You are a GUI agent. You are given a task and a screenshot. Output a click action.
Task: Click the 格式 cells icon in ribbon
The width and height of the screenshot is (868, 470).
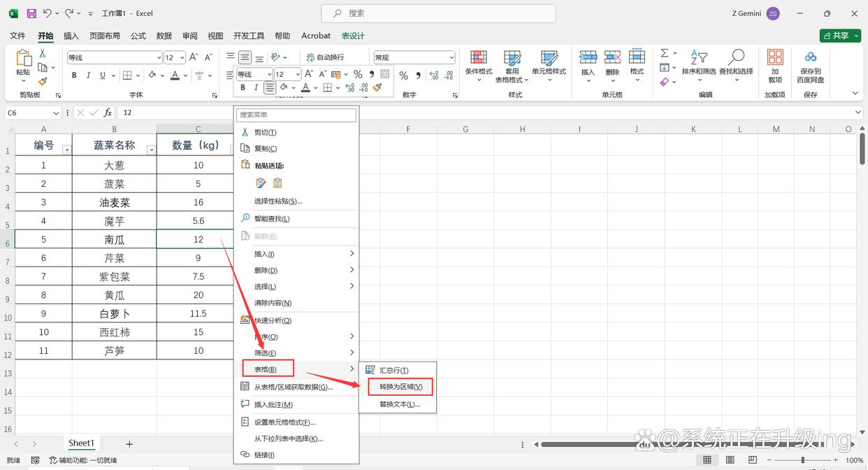(x=637, y=57)
